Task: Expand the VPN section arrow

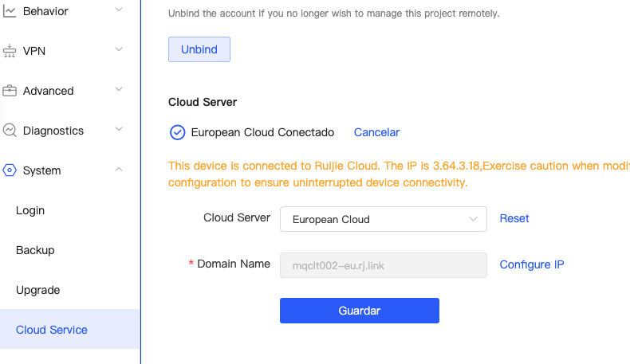Action: (x=119, y=50)
